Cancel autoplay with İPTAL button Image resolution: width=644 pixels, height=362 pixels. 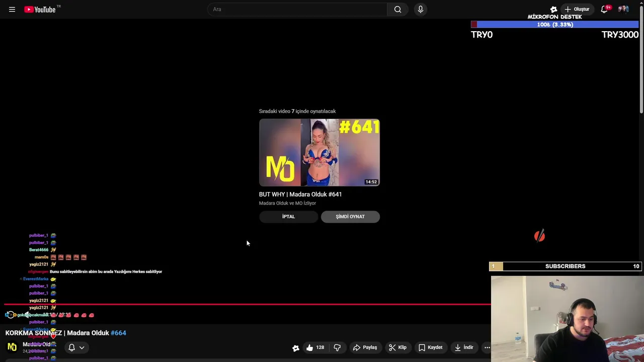(288, 216)
